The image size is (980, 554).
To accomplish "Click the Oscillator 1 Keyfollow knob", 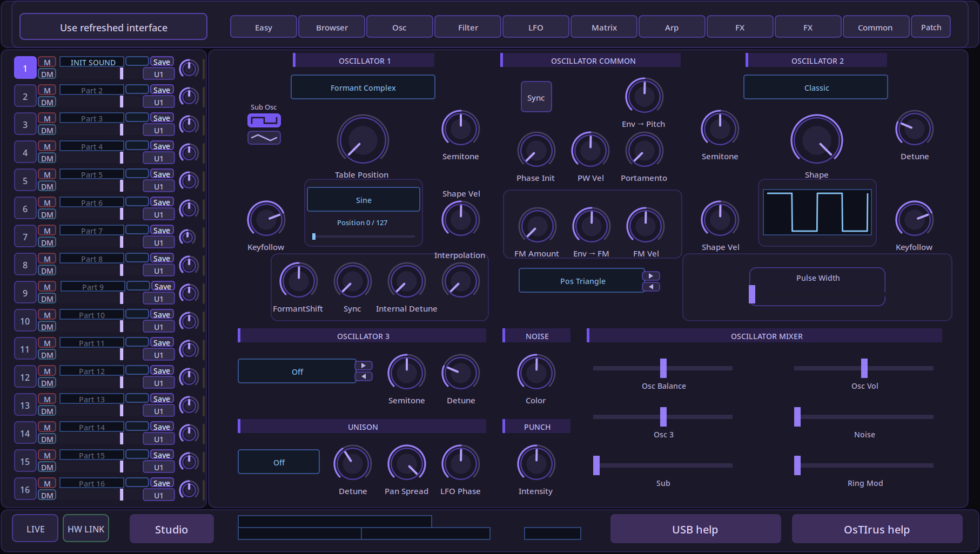I will click(x=266, y=220).
